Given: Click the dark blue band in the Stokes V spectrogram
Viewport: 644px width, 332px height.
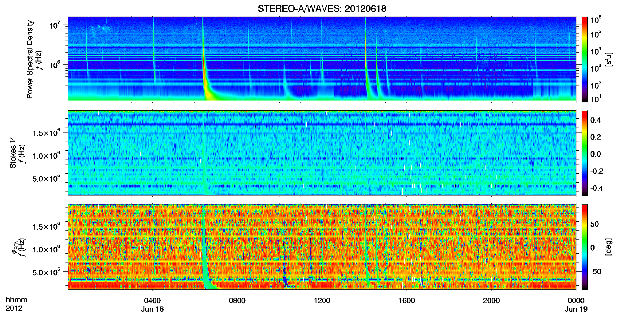Looking at the screenshot, I should (x=322, y=124).
